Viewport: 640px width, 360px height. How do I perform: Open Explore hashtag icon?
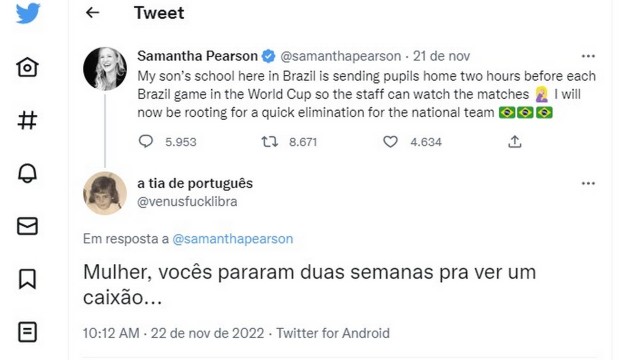[x=27, y=120]
